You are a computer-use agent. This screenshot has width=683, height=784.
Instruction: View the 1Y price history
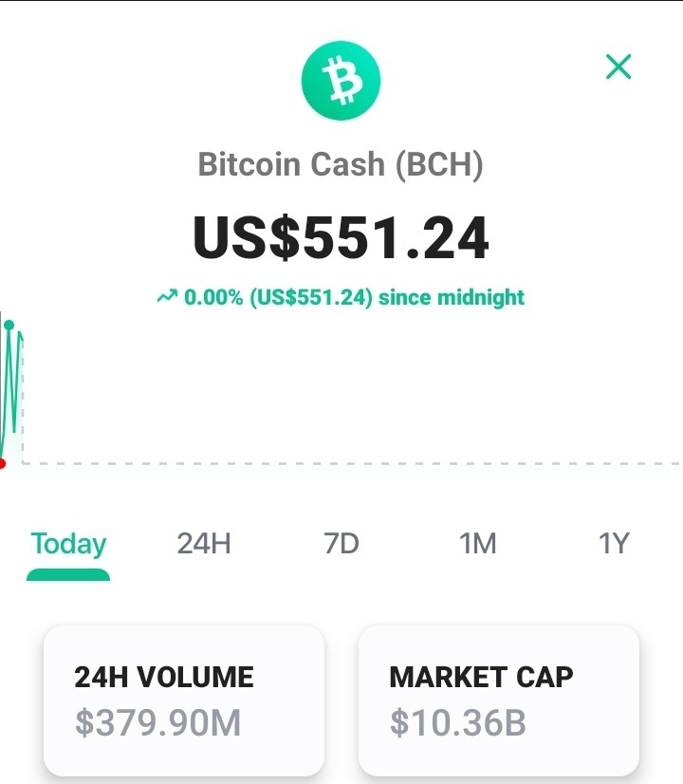pyautogui.click(x=614, y=544)
